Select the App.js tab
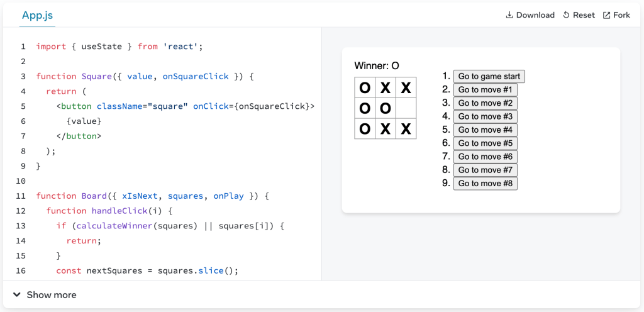This screenshot has width=644, height=312. click(x=37, y=16)
